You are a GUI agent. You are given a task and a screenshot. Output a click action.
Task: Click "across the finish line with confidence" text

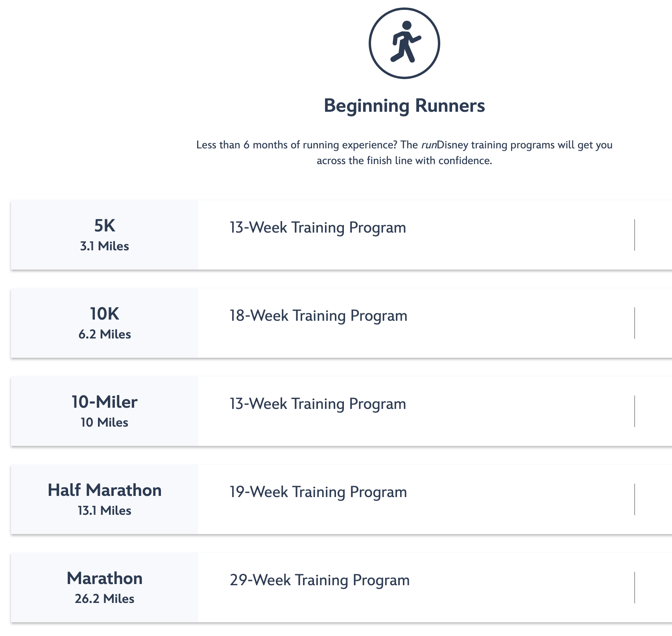[x=404, y=161]
